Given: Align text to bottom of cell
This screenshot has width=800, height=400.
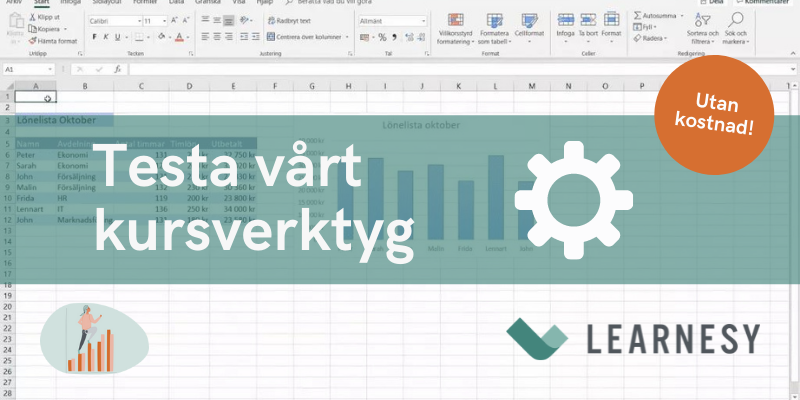Looking at the screenshot, I should point(229,20).
